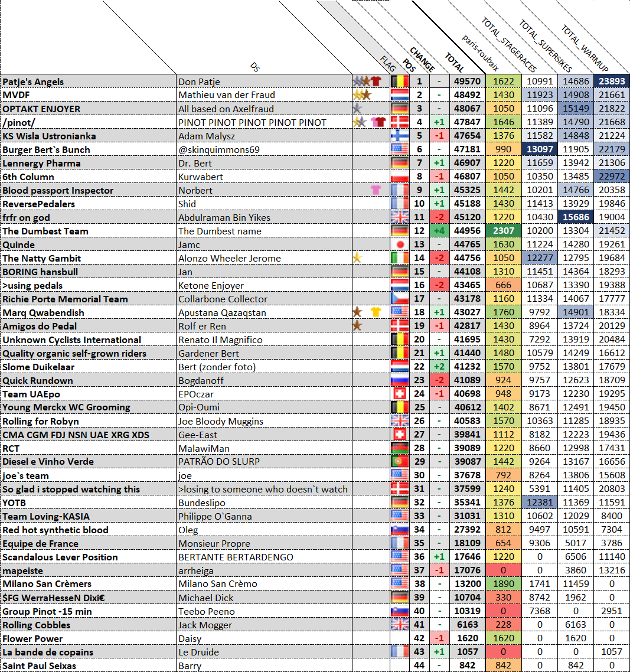Click the +2 change cell for Slome Duikelaar
The height and width of the screenshot is (672, 630).
pyautogui.click(x=439, y=367)
